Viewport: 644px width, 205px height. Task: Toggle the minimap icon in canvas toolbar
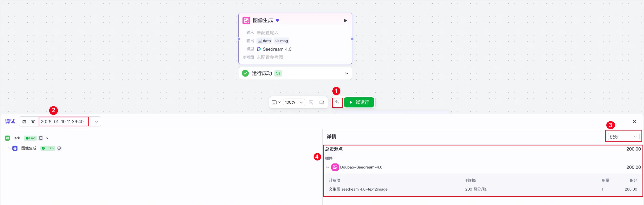pyautogui.click(x=321, y=102)
